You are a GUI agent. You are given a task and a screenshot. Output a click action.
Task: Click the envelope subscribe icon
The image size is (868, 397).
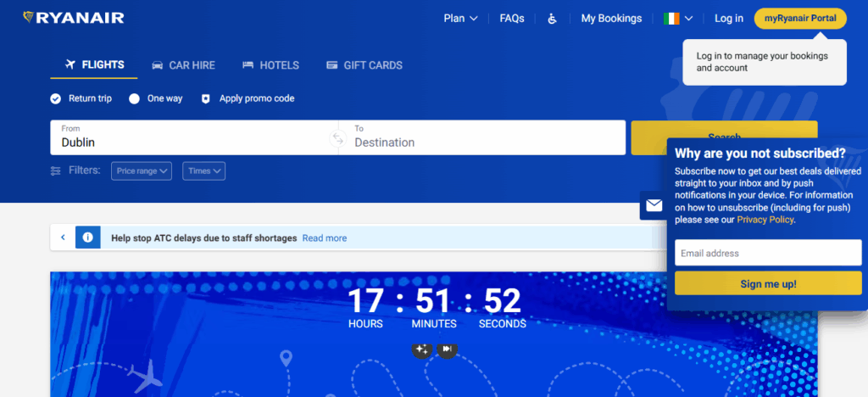pos(654,205)
